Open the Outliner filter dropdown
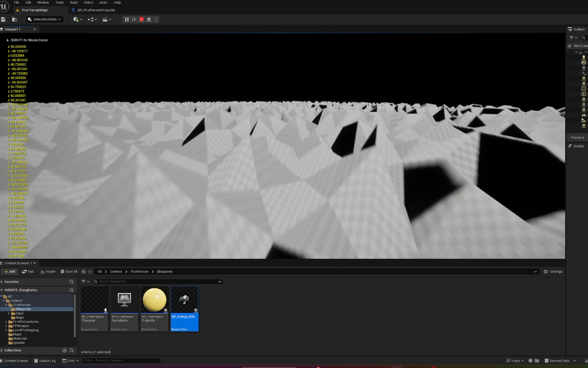The image size is (588, 368). [573, 38]
